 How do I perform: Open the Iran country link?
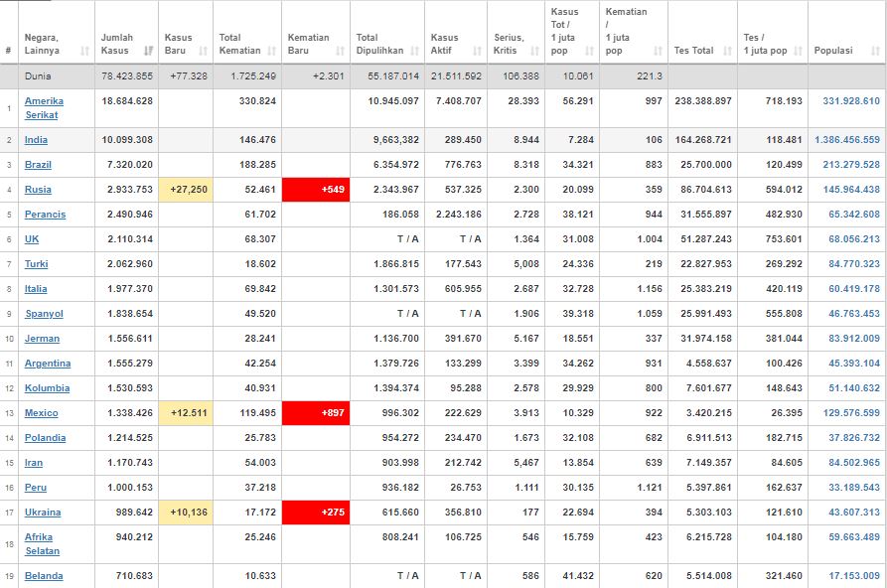pos(34,463)
